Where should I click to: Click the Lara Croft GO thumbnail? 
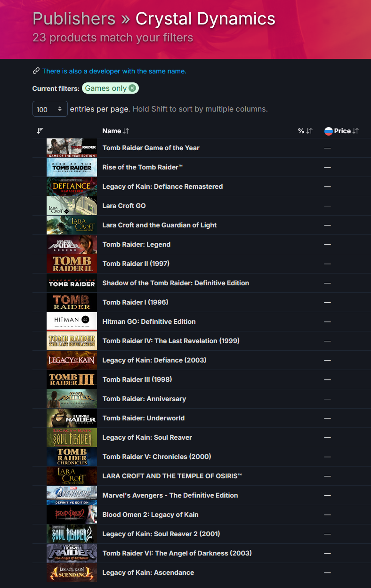[72, 206]
